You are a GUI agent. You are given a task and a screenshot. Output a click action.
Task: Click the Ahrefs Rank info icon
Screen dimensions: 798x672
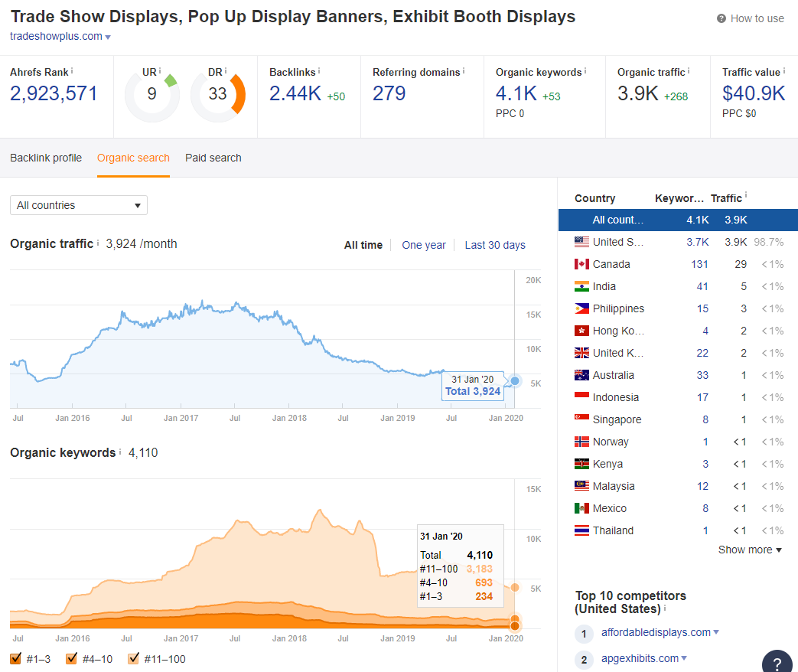tap(72, 71)
